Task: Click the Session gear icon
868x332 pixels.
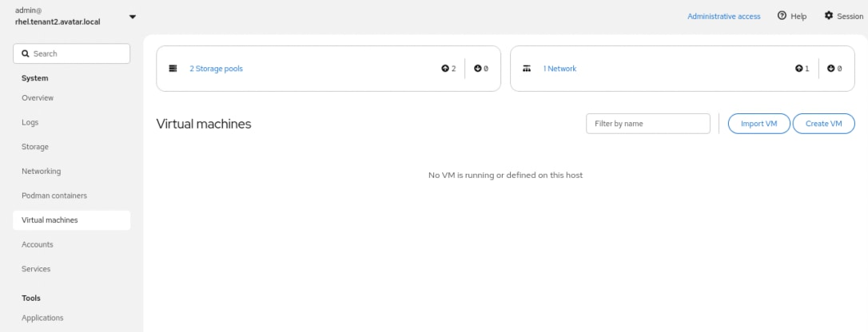Action: click(828, 15)
